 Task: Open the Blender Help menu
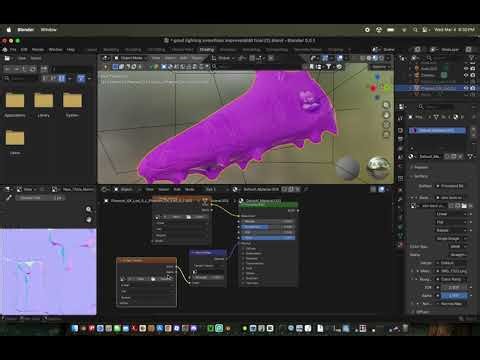[x=71, y=49]
